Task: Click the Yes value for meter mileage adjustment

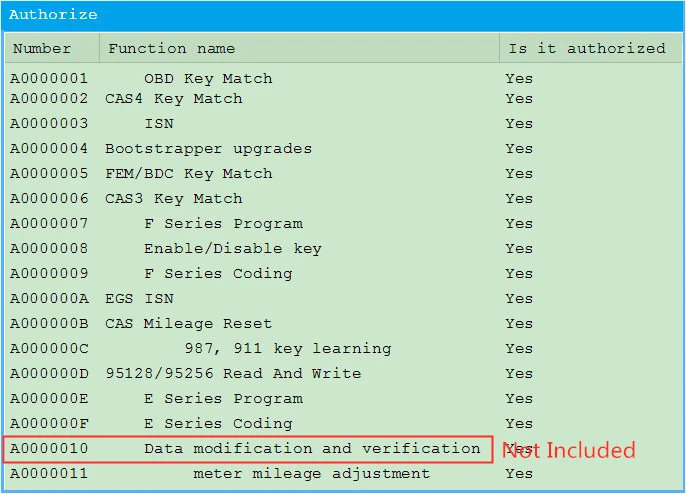Action: 519,473
